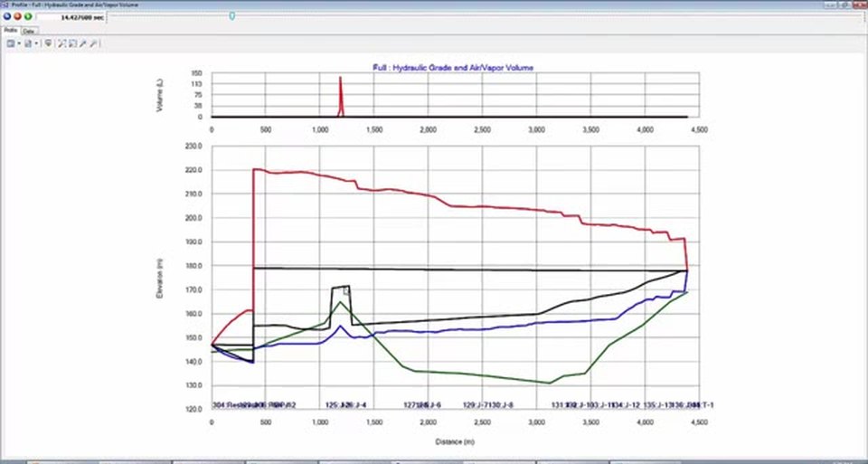Click the time field showing 14.427500 sec

click(x=71, y=17)
